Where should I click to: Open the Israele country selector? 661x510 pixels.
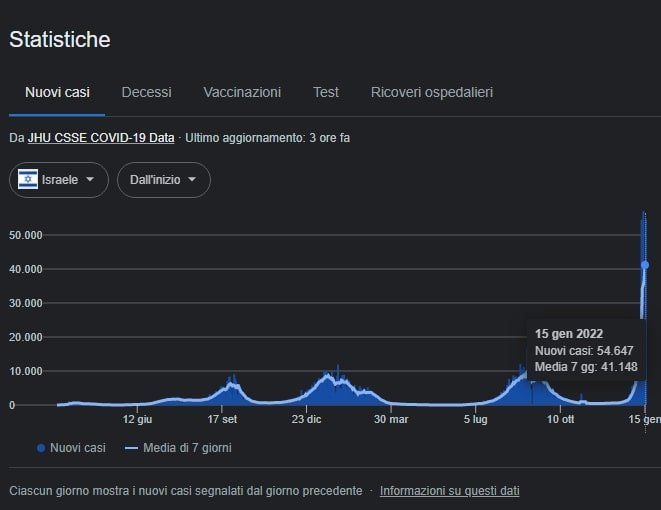coord(59,180)
